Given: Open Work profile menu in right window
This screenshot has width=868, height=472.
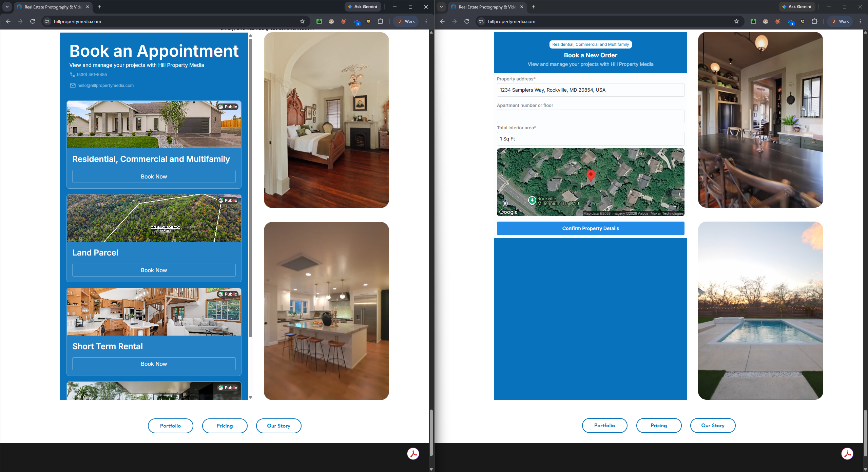Looking at the screenshot, I should 840,21.
